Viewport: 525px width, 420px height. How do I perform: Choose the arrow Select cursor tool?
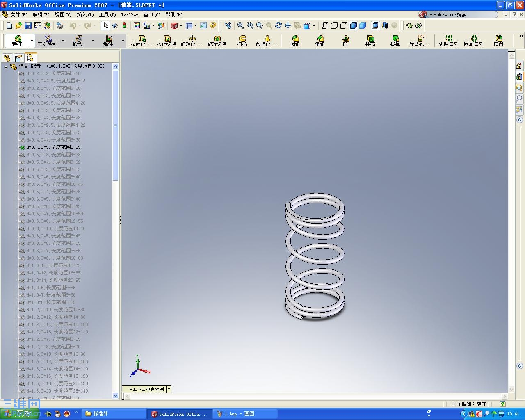(105, 25)
